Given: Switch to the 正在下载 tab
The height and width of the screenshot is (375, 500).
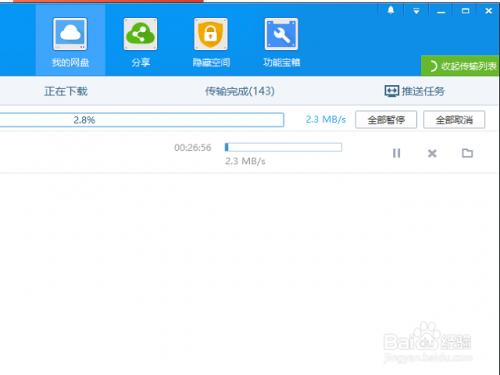Looking at the screenshot, I should (x=66, y=91).
